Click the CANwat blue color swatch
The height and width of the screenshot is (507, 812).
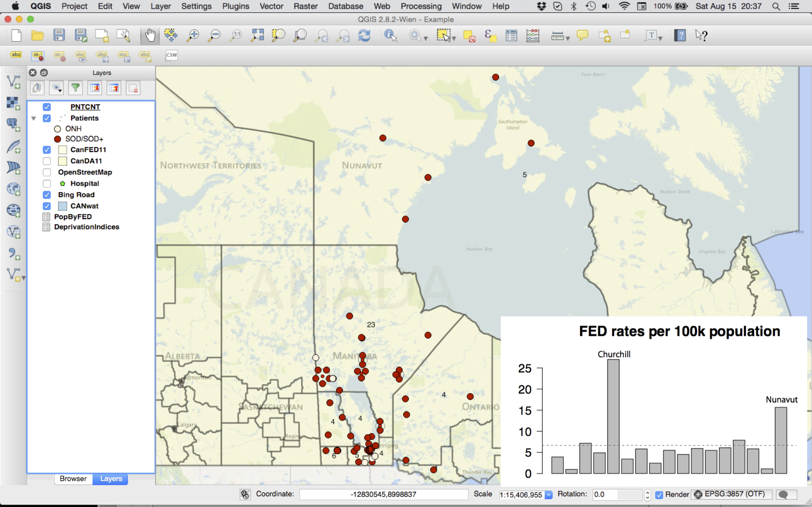pos(63,206)
